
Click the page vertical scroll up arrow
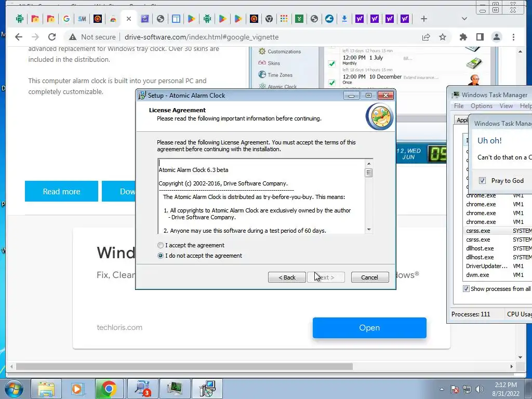click(x=521, y=51)
